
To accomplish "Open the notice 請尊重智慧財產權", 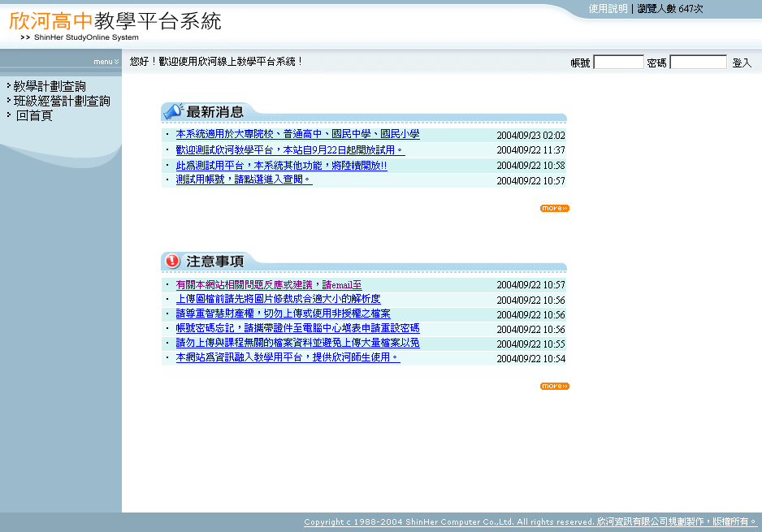I will pos(283,314).
